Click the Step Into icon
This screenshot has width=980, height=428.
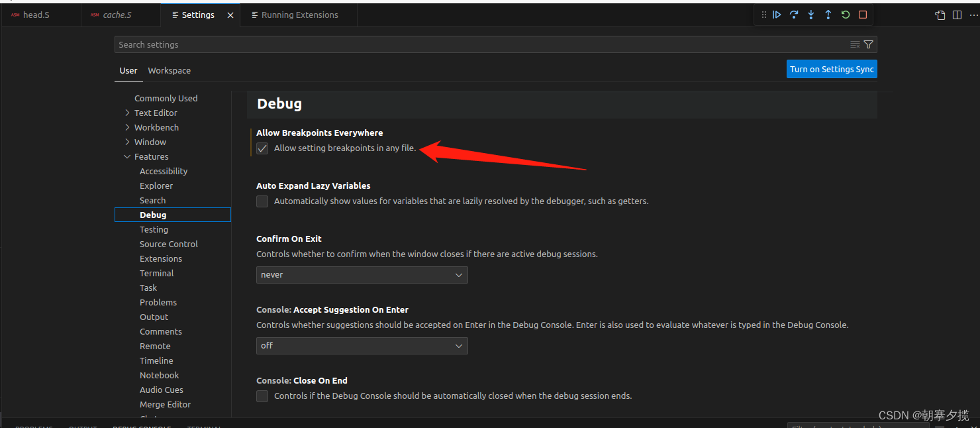tap(811, 14)
